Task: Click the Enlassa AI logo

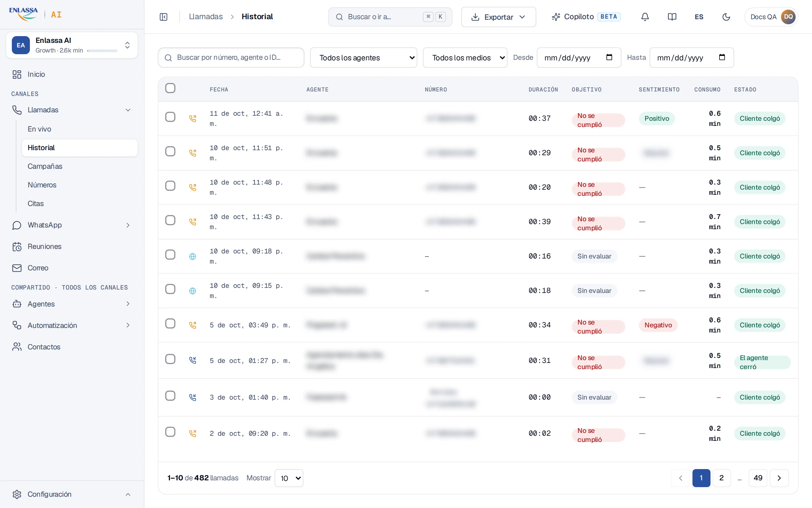Action: coord(35,14)
